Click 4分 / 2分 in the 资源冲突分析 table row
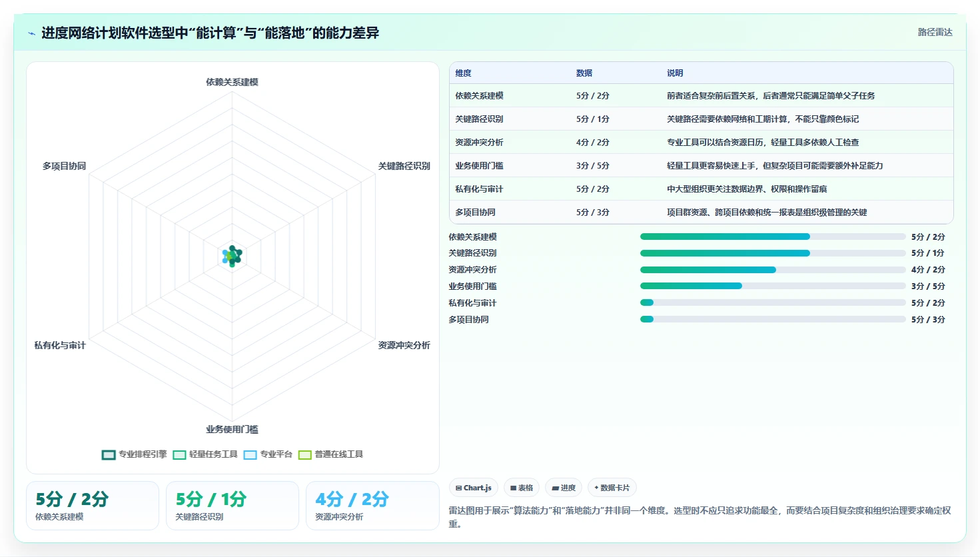The height and width of the screenshot is (557, 980). 593,143
